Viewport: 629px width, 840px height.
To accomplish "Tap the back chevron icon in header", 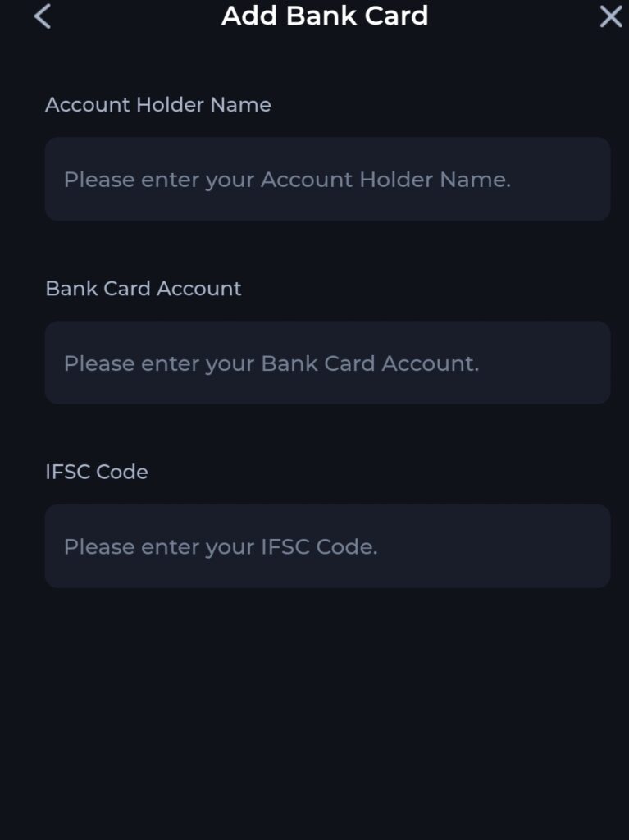I will pyautogui.click(x=43, y=16).
